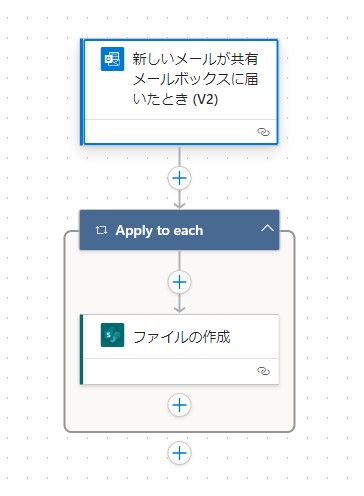364x496 pixels.
Task: Select the ファイルの作成 action title
Action: (x=182, y=337)
